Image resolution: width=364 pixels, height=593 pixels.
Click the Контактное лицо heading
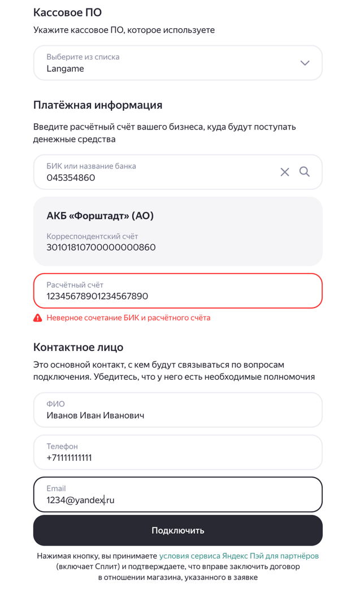coord(78,347)
